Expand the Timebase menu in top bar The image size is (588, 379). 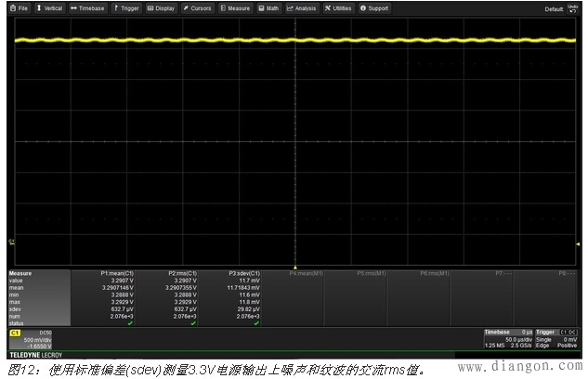[87, 7]
